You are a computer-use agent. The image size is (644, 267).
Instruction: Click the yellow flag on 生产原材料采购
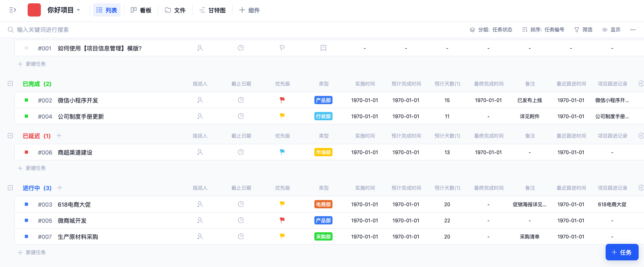282,236
